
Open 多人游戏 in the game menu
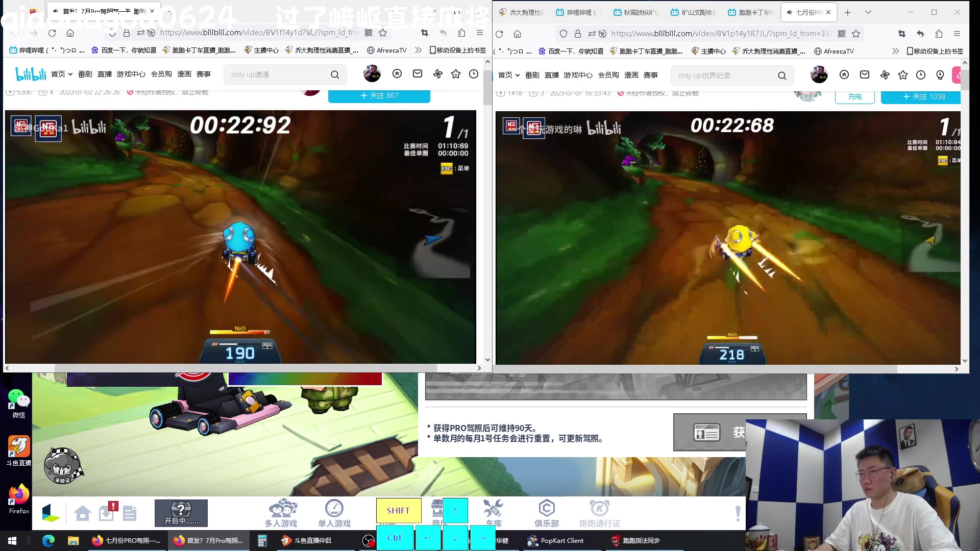click(281, 513)
